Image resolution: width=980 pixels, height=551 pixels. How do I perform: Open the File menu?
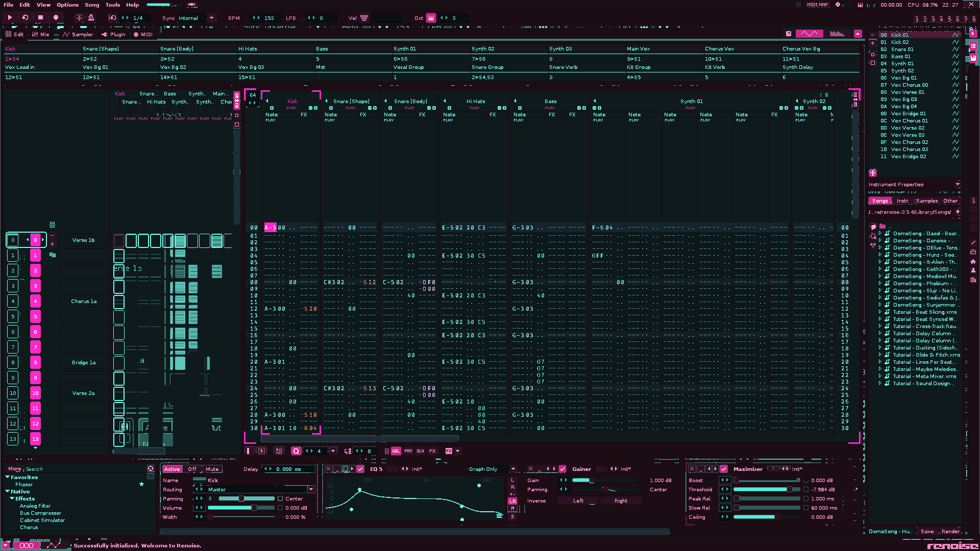click(x=9, y=5)
